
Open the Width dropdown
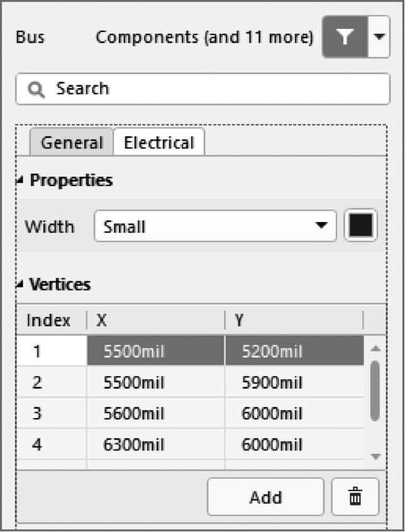tap(215, 226)
